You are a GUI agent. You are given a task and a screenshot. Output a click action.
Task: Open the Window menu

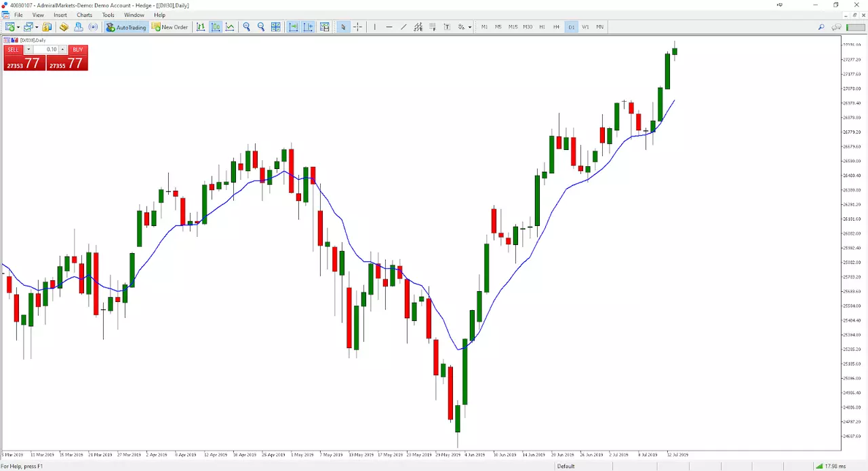point(134,15)
